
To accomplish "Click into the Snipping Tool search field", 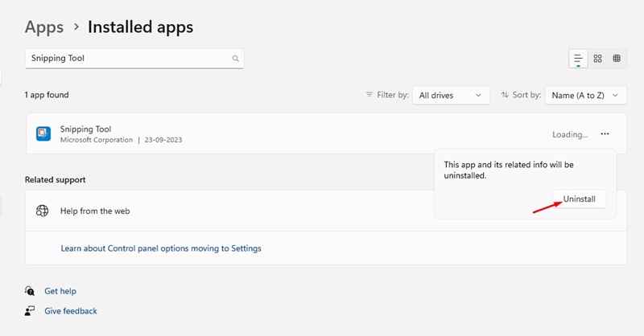I will [134, 59].
